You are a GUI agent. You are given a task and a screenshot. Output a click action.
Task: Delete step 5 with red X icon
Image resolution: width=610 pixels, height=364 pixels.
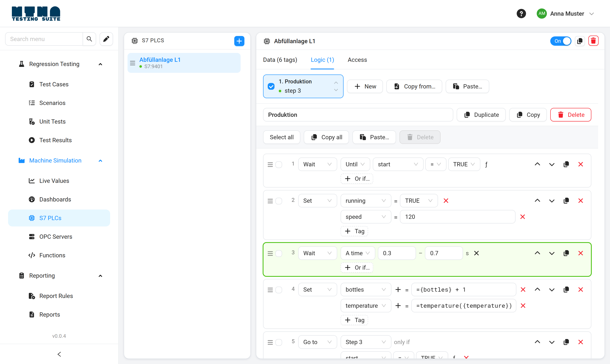pos(580,342)
